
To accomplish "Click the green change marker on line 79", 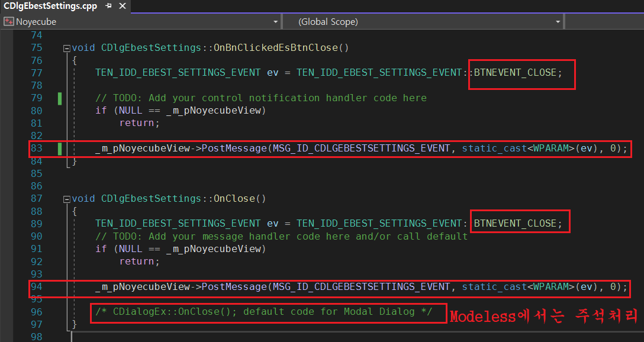I will pos(60,99).
